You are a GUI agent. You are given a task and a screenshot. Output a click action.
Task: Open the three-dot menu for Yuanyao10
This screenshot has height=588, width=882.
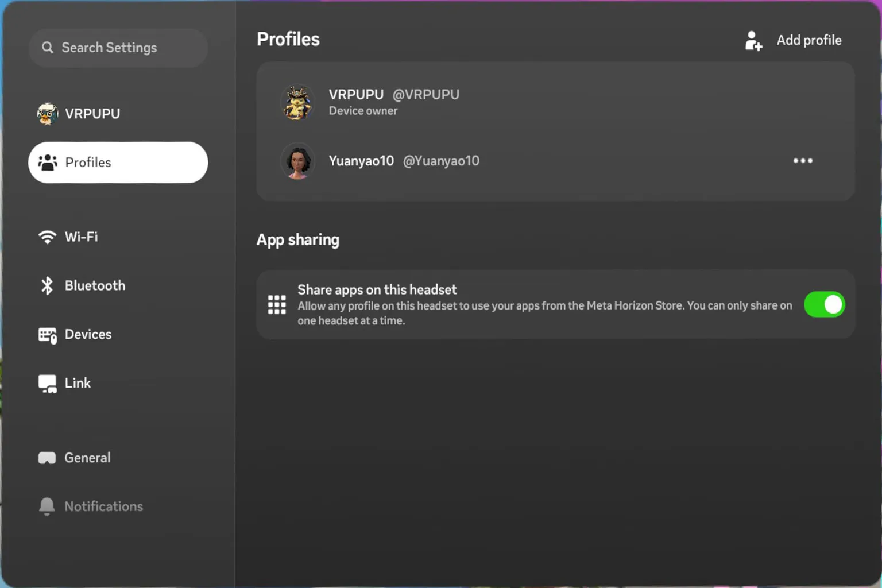pyautogui.click(x=803, y=161)
